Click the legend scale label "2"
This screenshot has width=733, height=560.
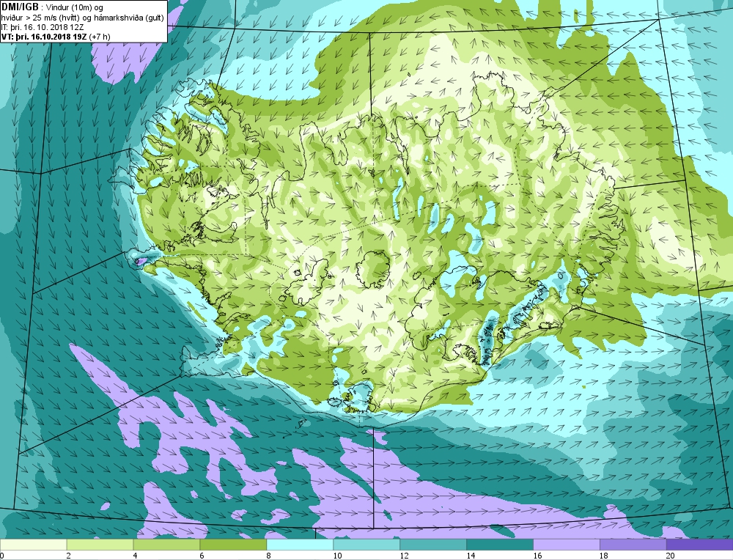(69, 556)
